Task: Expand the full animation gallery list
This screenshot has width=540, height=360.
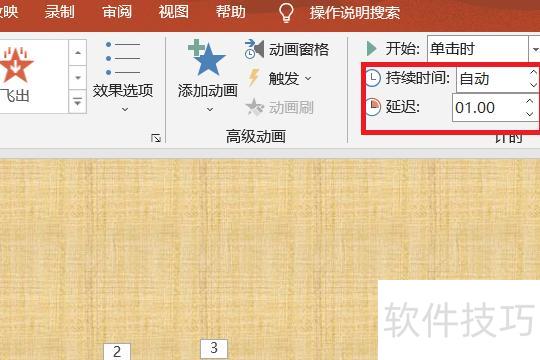Action: click(77, 102)
